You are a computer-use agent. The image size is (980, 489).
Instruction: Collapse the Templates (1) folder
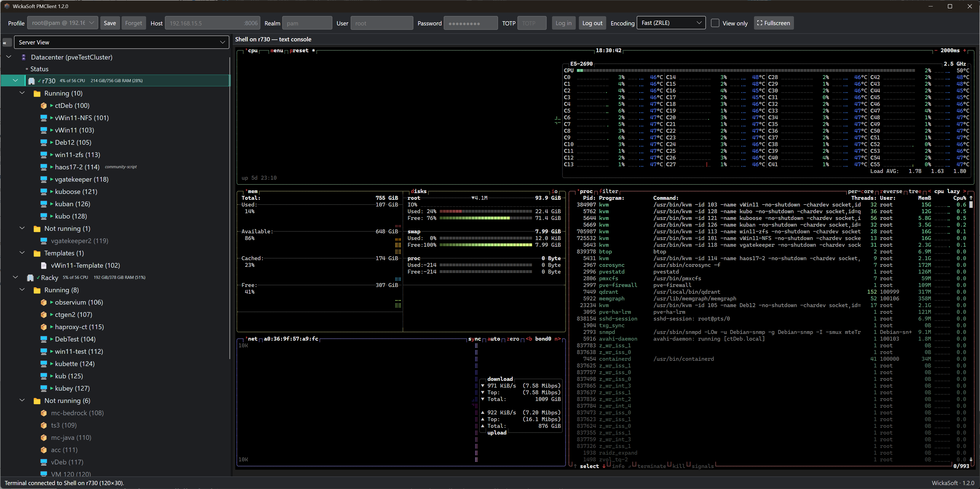pyautogui.click(x=22, y=253)
